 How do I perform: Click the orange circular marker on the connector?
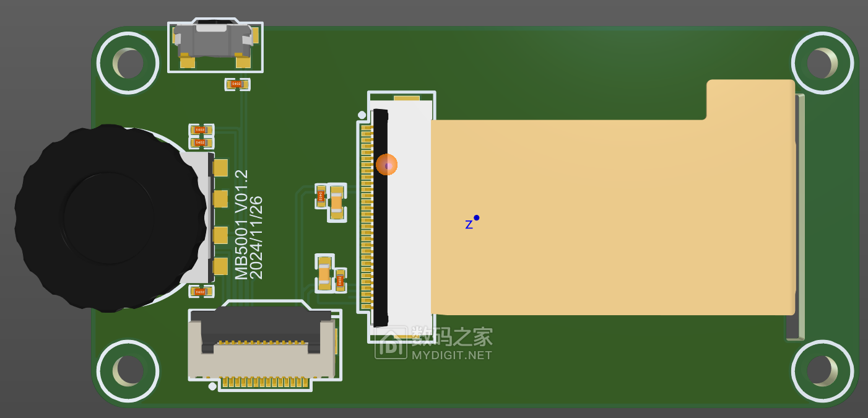click(386, 165)
